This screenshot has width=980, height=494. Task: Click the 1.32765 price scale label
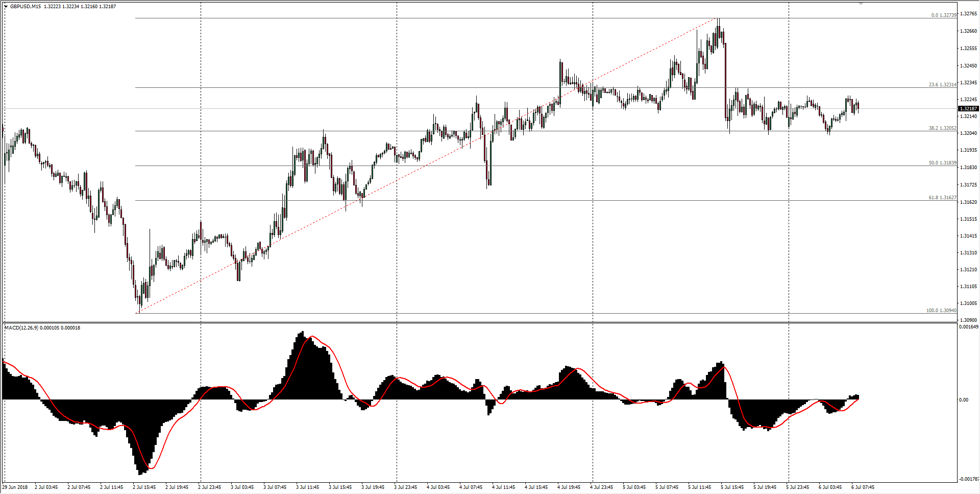[x=968, y=14]
